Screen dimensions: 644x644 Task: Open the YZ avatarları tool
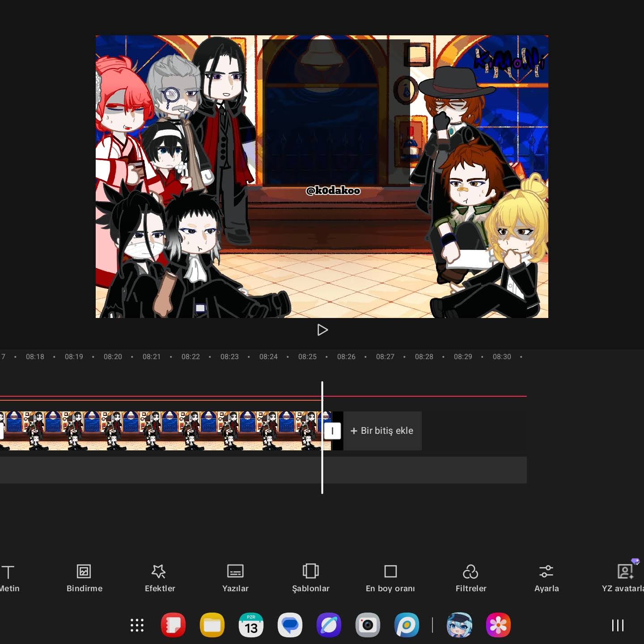tap(625, 578)
